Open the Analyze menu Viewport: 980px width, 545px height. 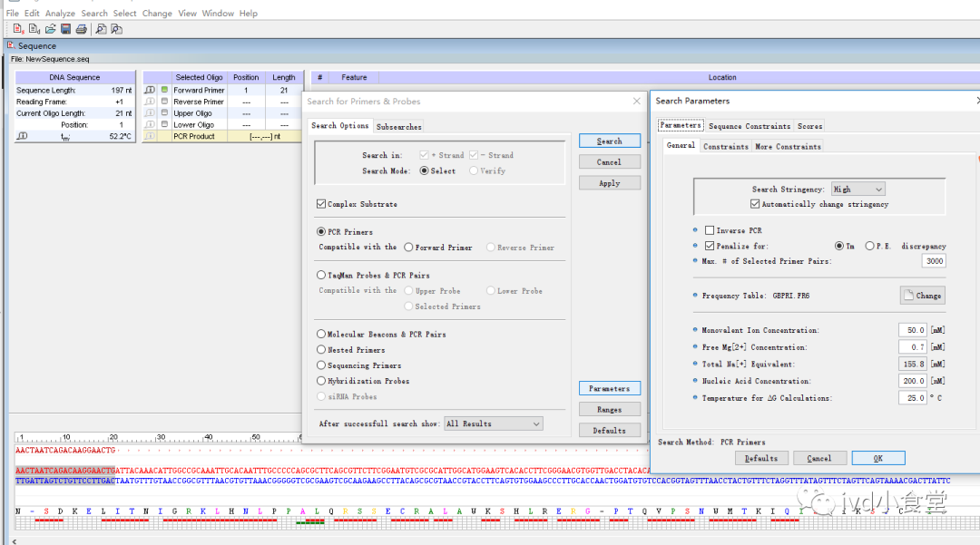pyautogui.click(x=60, y=13)
